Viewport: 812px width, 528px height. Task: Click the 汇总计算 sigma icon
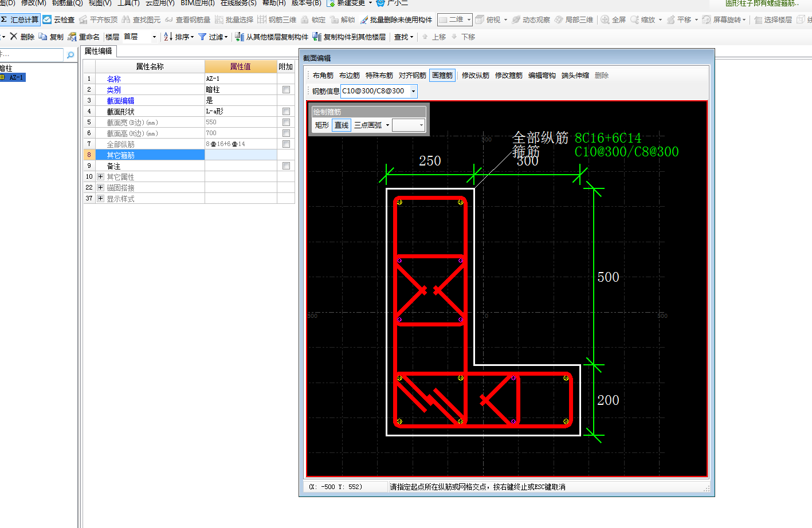click(x=4, y=19)
